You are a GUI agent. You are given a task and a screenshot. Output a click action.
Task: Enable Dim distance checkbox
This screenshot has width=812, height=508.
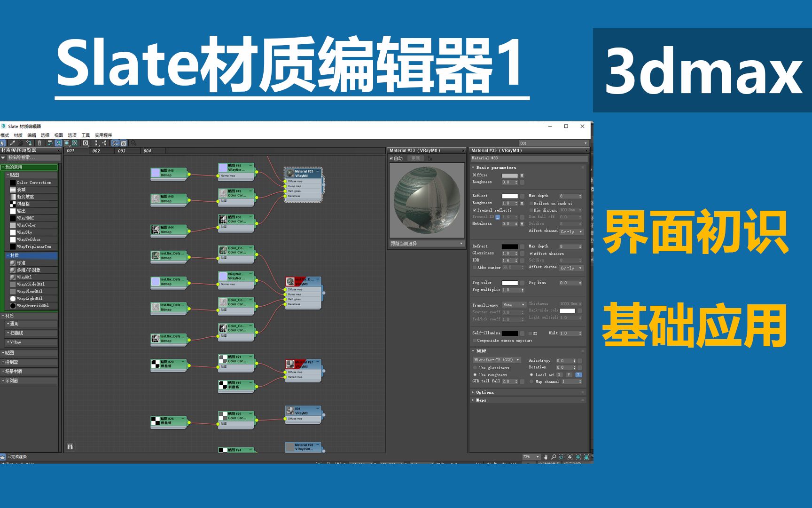(x=531, y=210)
